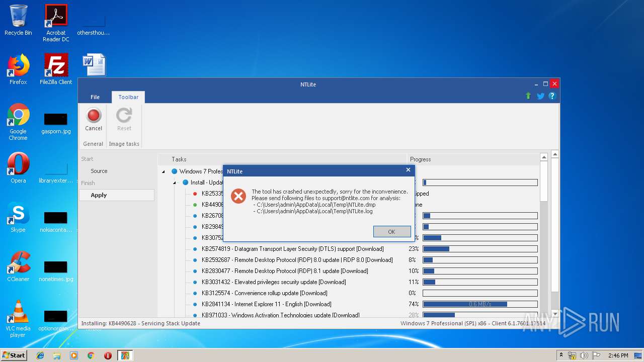Open Skype desktop shortcut
Image resolution: width=644 pixels, height=362 pixels.
point(18,217)
